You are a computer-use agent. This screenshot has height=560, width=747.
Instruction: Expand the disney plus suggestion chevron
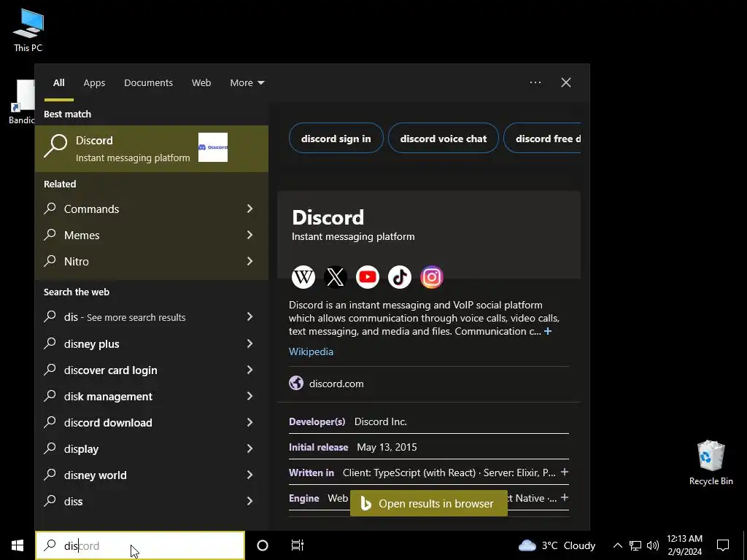249,343
